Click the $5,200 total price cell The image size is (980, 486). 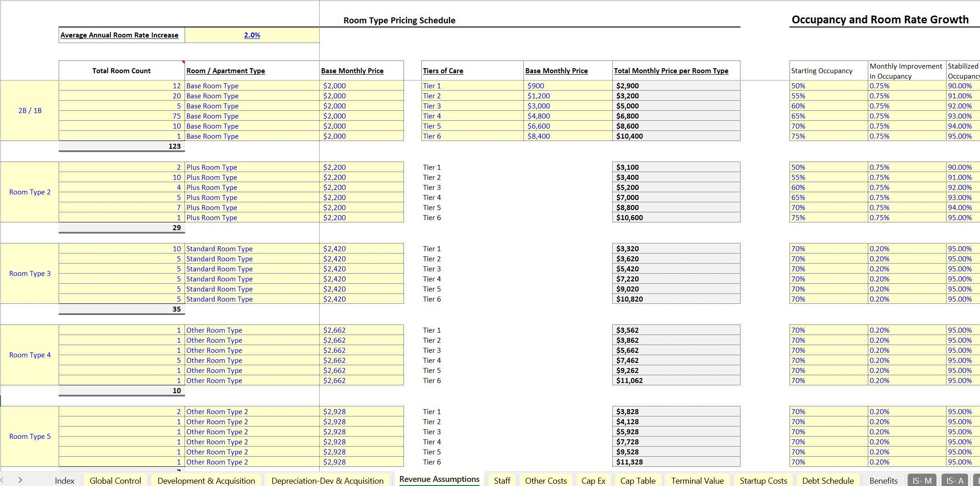(x=676, y=188)
